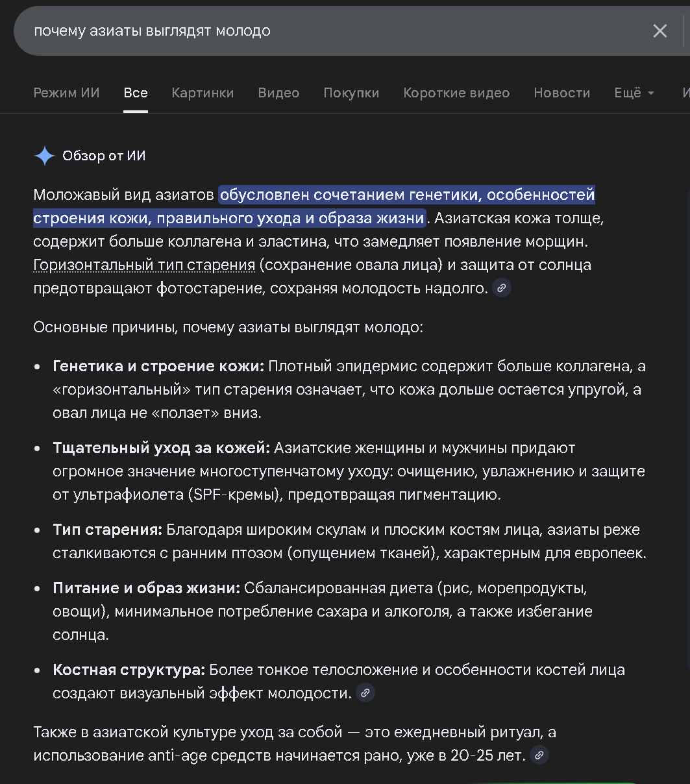Click the Горизонтальный тип старения link

pos(144,265)
